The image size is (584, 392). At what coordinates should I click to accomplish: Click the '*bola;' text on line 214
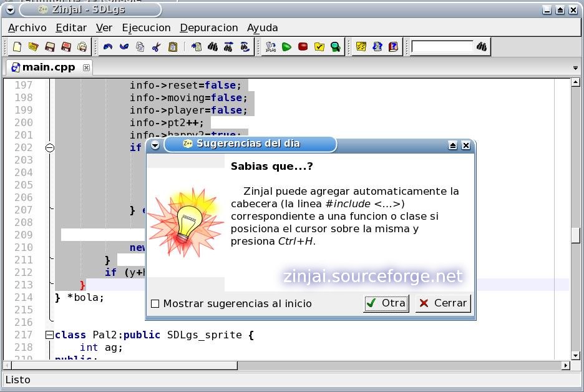click(x=85, y=298)
